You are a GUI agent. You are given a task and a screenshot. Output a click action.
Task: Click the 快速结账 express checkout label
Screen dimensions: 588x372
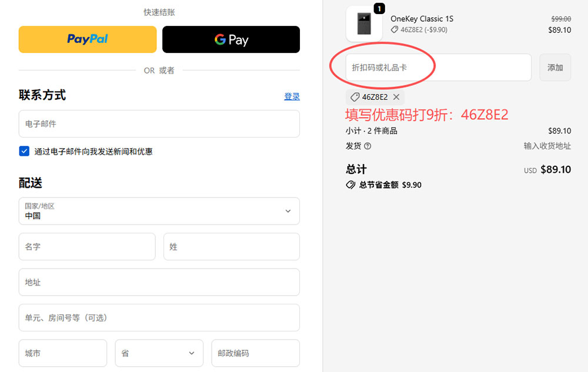[x=159, y=12]
